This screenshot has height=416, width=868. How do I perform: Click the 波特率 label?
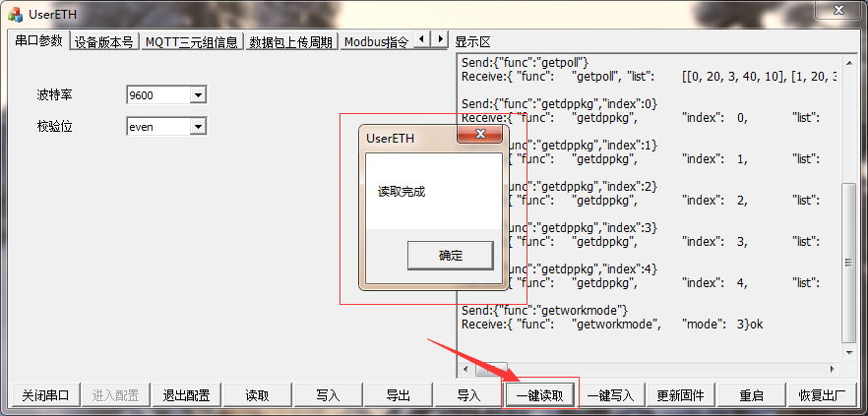(x=54, y=95)
